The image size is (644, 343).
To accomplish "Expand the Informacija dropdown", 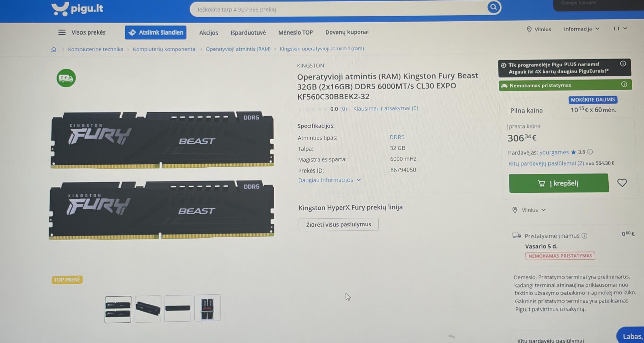I will pos(581,29).
